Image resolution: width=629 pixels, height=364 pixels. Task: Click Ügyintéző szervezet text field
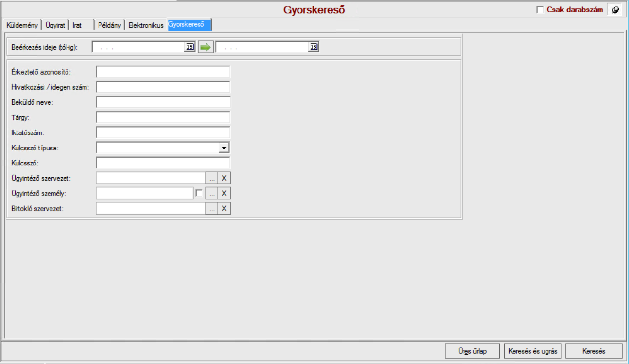click(151, 178)
